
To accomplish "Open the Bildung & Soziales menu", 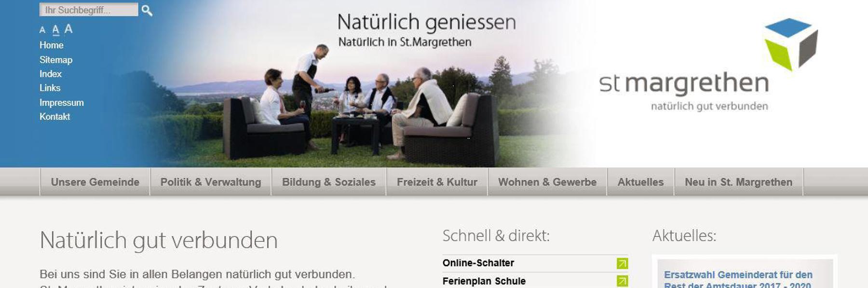I will [329, 182].
